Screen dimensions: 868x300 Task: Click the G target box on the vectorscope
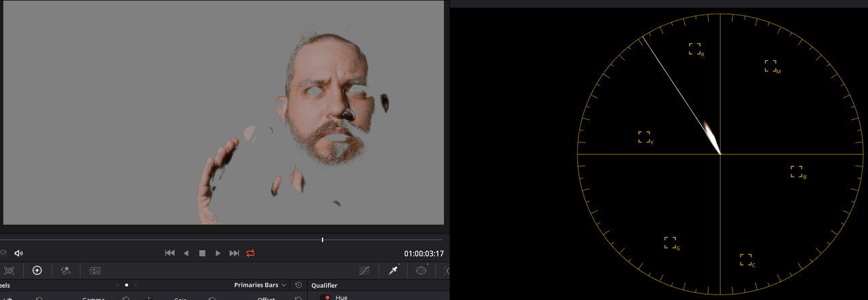[671, 243]
